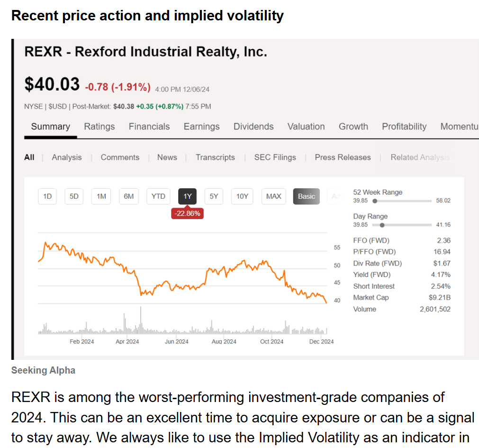Screen dimensions: 479x448
Task: Select YTD chart timeframe
Action: (x=158, y=196)
